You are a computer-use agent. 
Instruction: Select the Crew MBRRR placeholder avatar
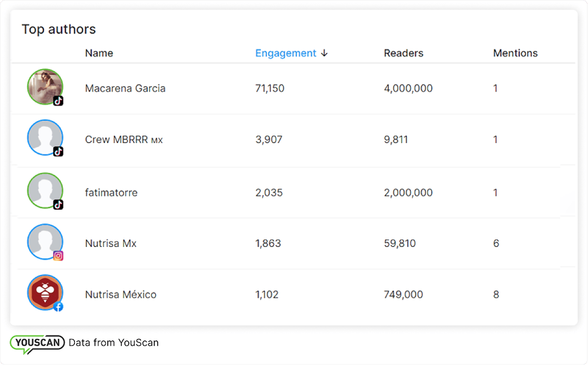click(45, 137)
